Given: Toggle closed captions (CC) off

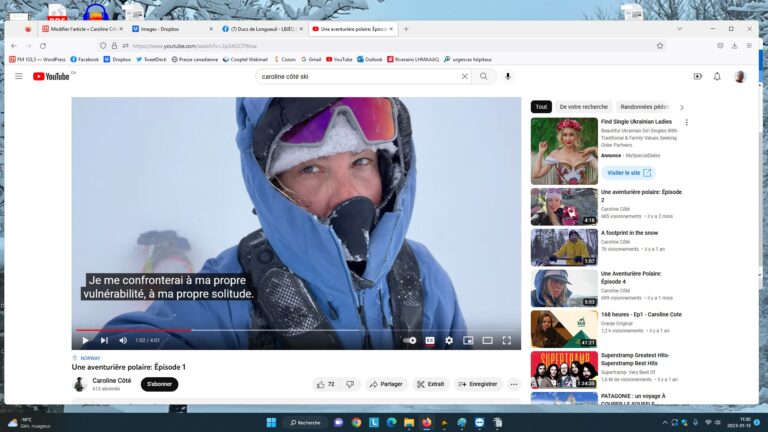Looking at the screenshot, I should pos(430,340).
